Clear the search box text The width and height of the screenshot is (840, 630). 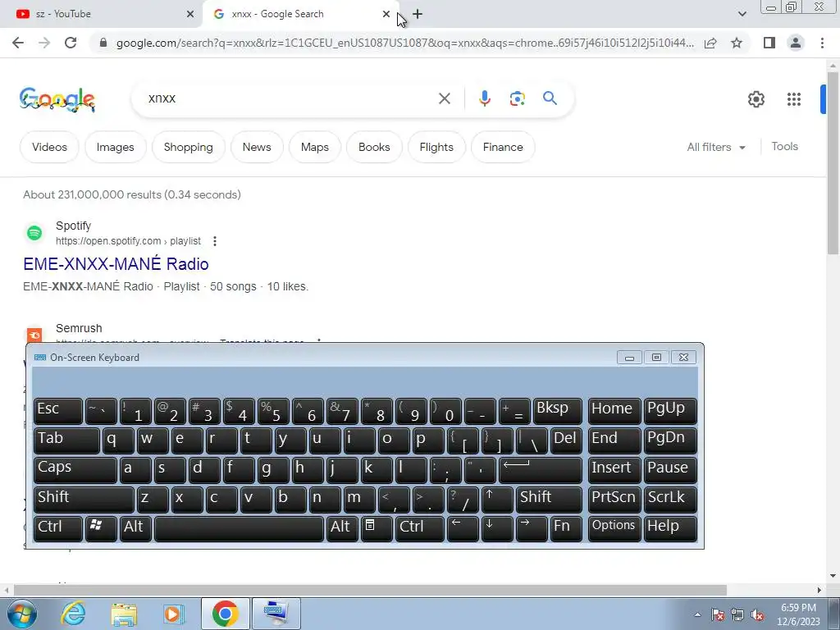444,98
